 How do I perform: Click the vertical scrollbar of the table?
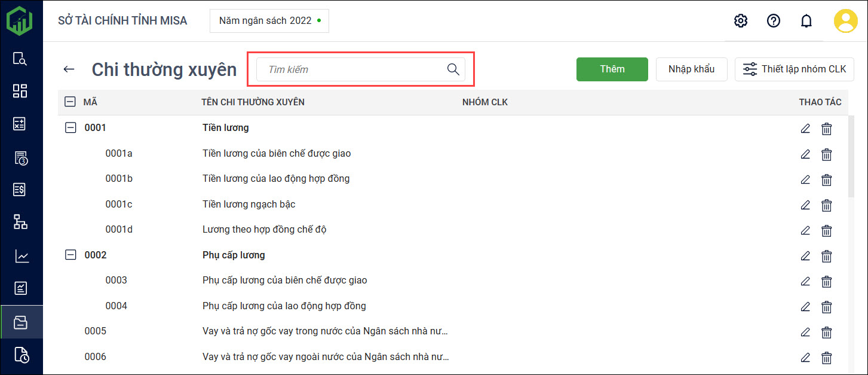pos(851,156)
